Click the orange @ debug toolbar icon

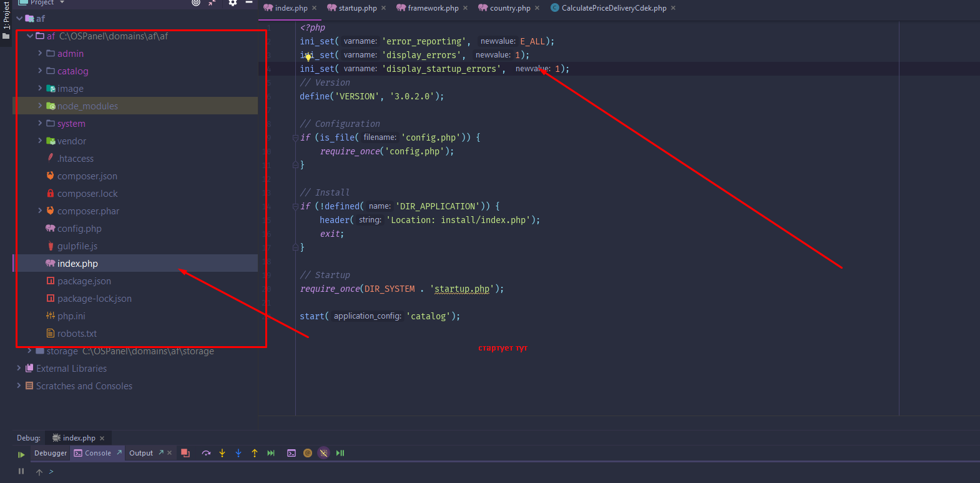coord(308,453)
